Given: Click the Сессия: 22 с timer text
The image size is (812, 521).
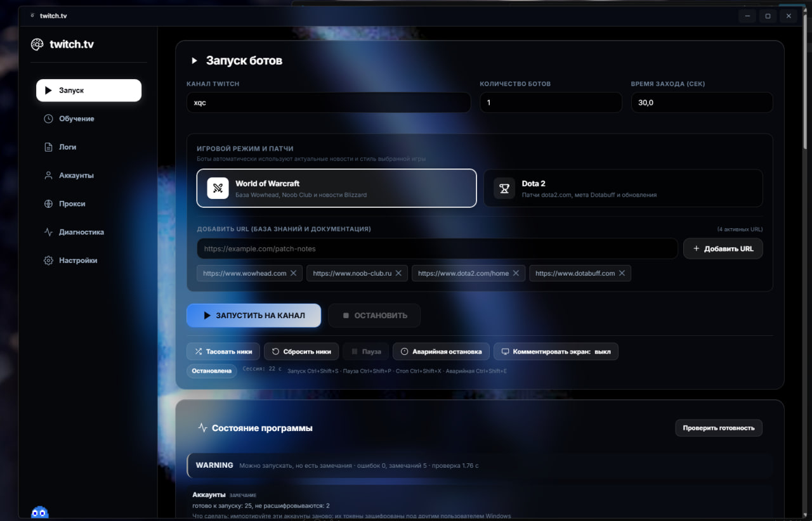Looking at the screenshot, I should pyautogui.click(x=262, y=368).
